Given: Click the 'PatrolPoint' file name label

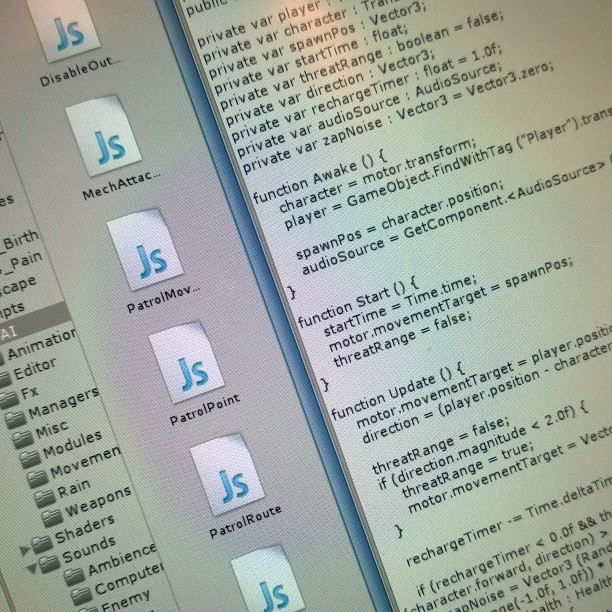Looking at the screenshot, I should 205,409.
